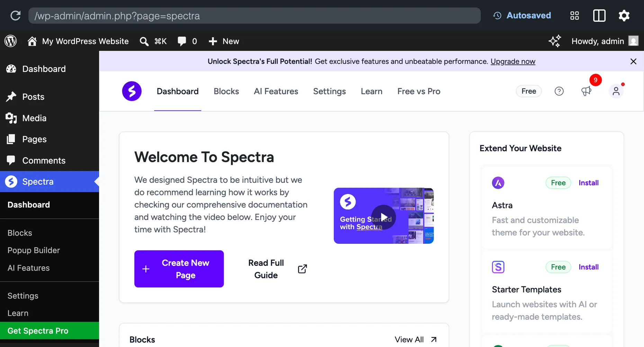The width and height of the screenshot is (644, 347).
Task: Click Get Spectra Pro in sidebar
Action: coord(50,331)
